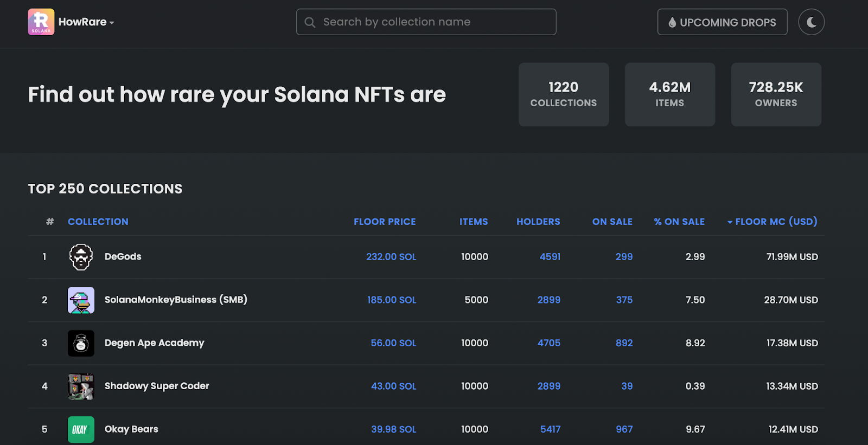This screenshot has width=868, height=445.
Task: Click the 4.62M Items stat card
Action: point(670,94)
